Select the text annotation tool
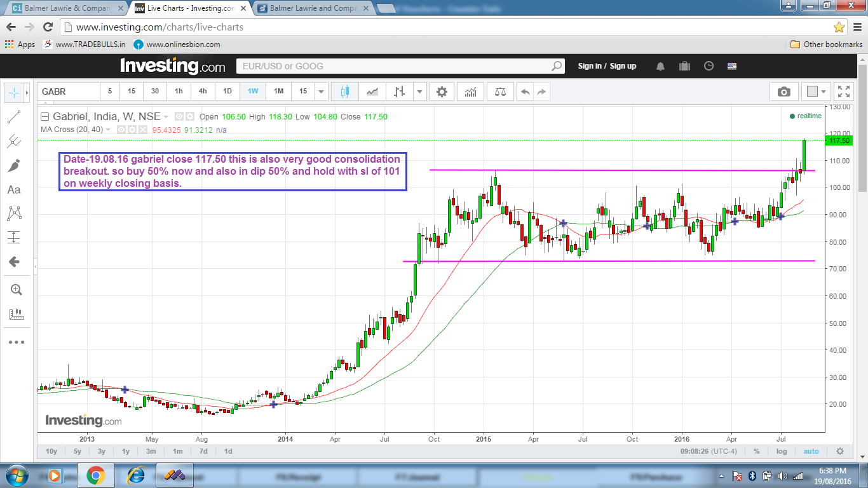This screenshot has width=868, height=488. (x=14, y=189)
